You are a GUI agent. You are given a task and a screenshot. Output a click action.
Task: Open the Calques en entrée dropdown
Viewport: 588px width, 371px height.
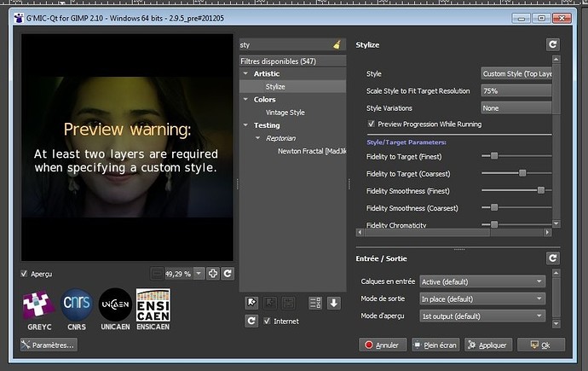tap(481, 281)
